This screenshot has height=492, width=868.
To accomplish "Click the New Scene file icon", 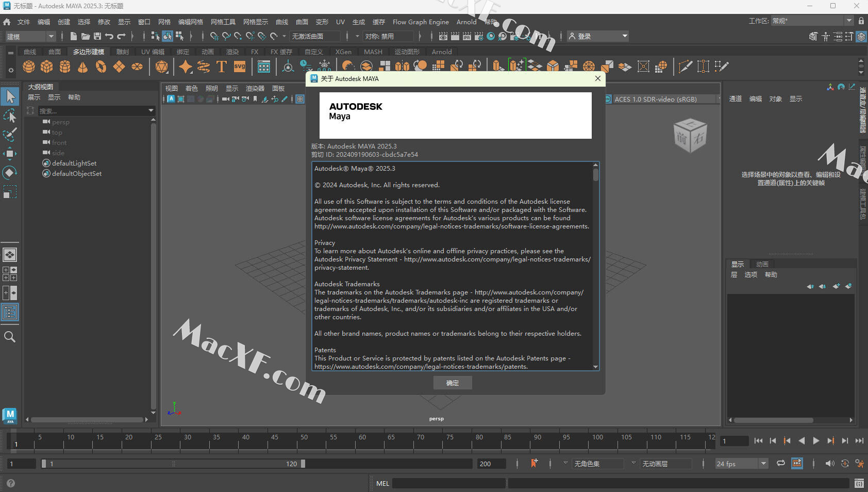I will pos(73,36).
